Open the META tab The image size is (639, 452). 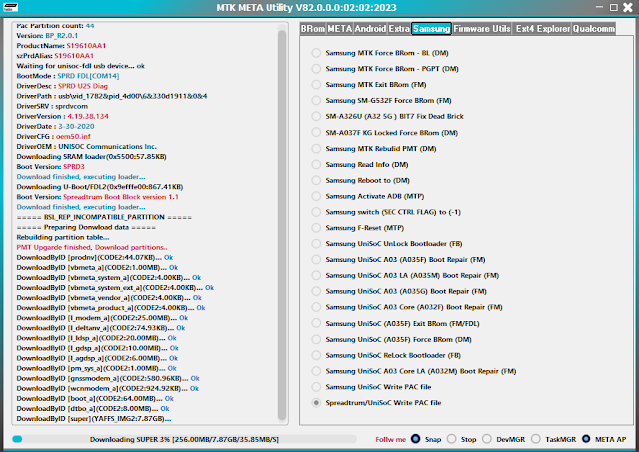pos(339,29)
